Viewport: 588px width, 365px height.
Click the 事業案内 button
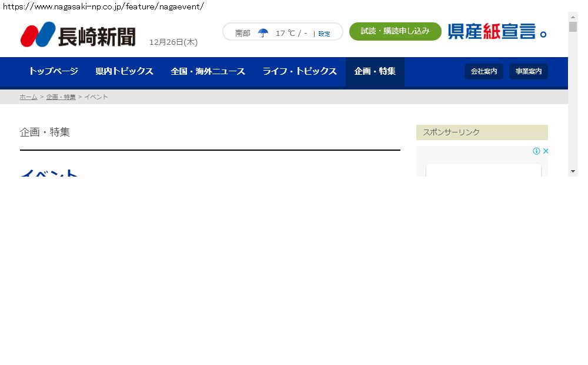tap(528, 71)
